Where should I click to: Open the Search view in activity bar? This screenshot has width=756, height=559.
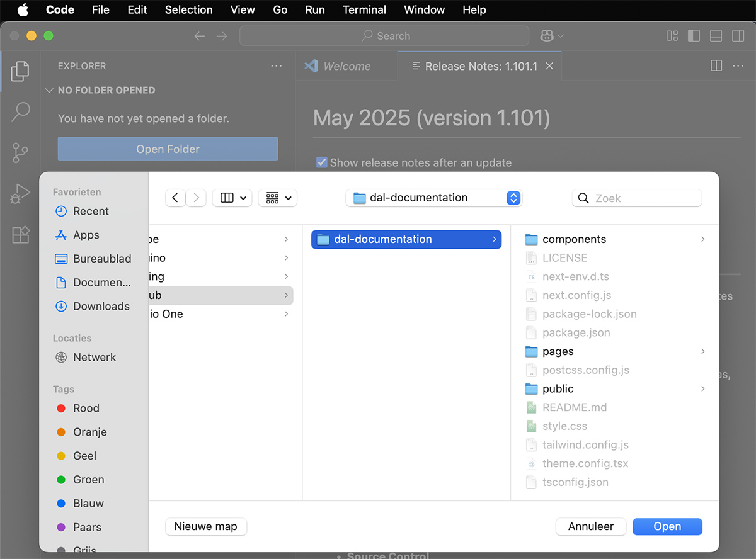tap(20, 112)
